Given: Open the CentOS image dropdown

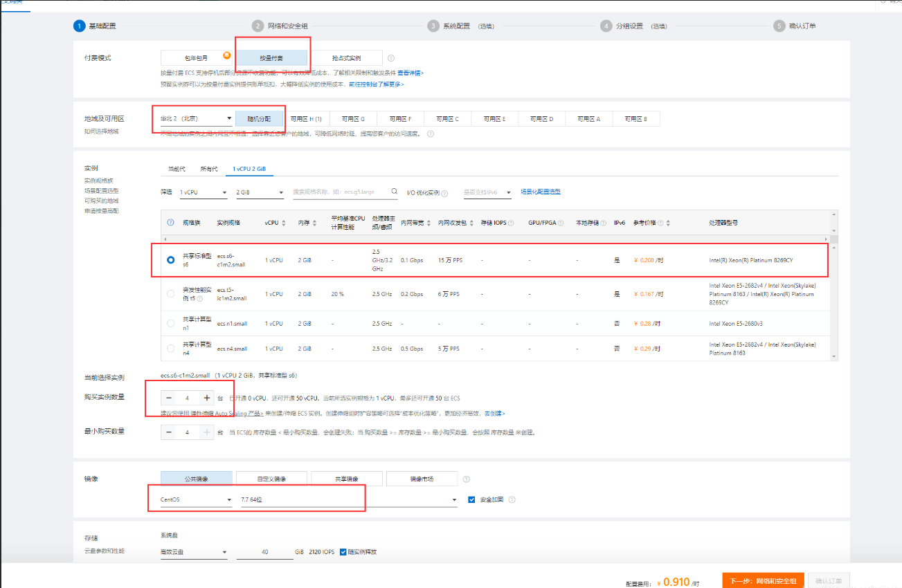Looking at the screenshot, I should [x=197, y=499].
